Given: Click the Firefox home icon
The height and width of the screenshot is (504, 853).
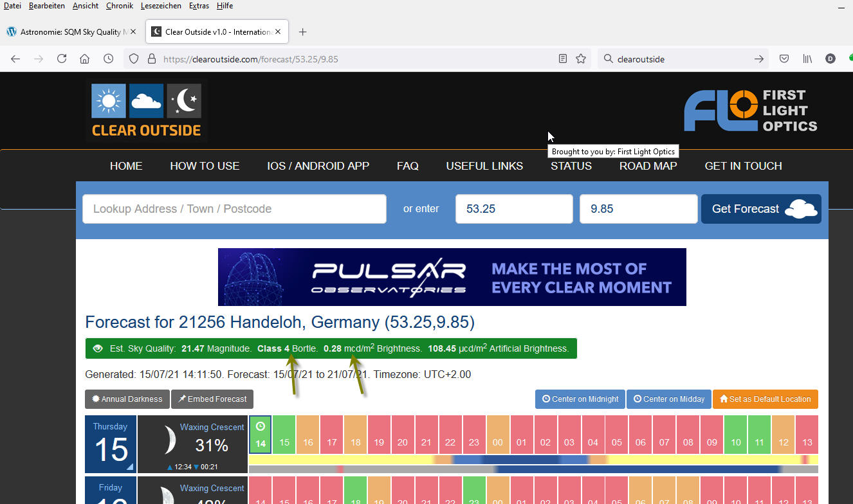Looking at the screenshot, I should click(x=84, y=59).
